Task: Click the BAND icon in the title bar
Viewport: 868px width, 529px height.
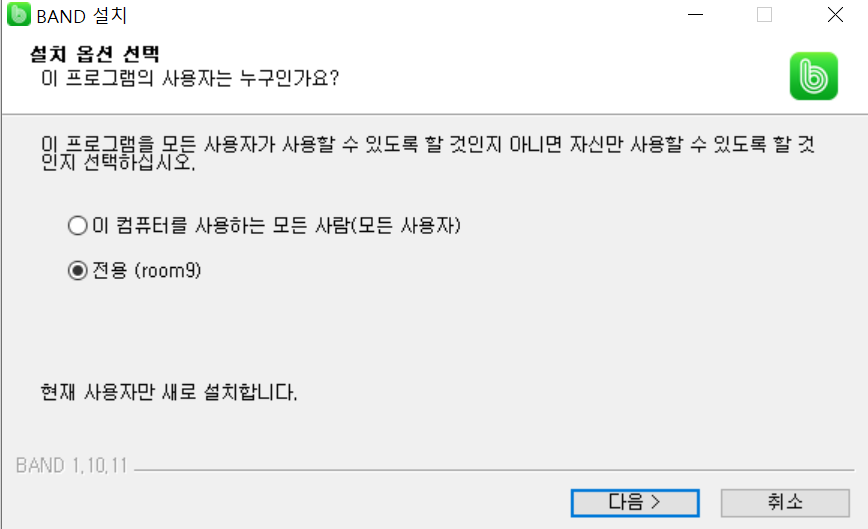Action: (x=18, y=14)
